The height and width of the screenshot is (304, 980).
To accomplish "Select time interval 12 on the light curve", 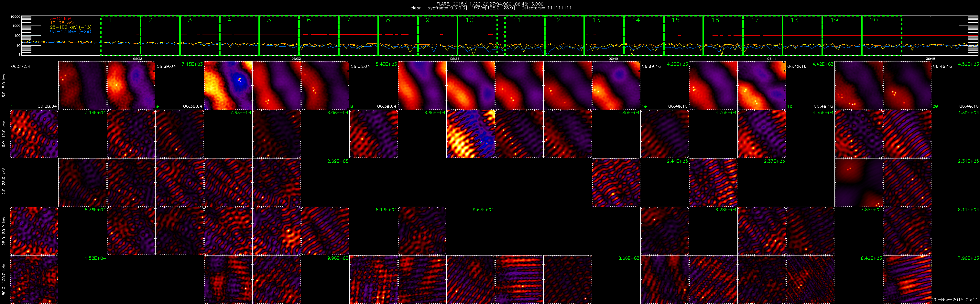I will tap(565, 36).
